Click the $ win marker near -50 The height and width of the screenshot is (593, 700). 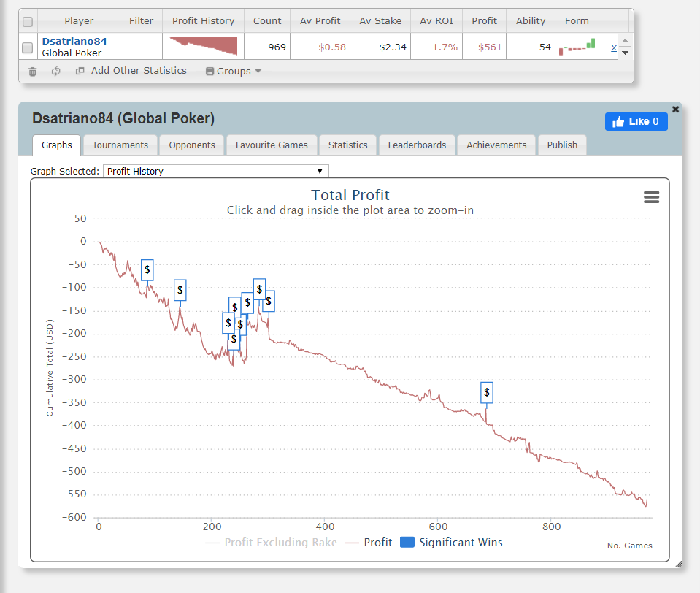click(147, 269)
